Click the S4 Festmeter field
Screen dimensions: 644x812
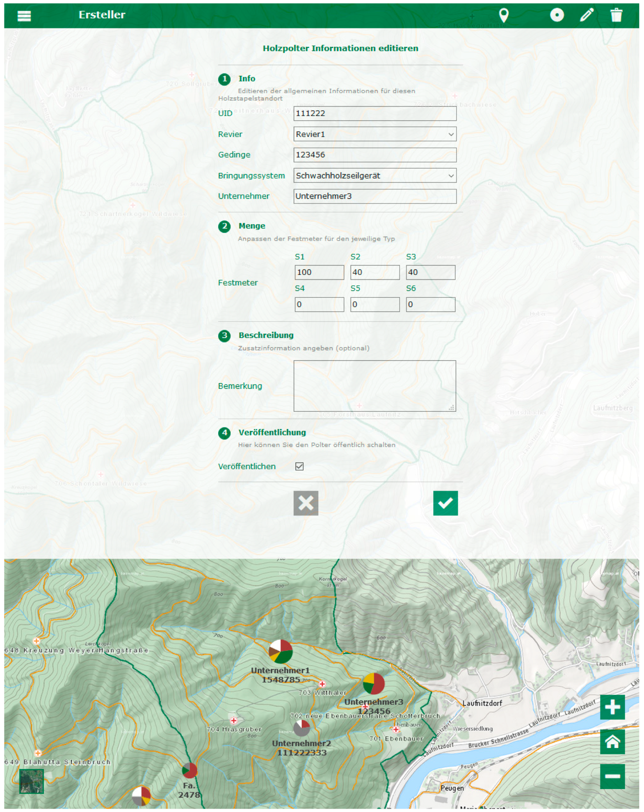coord(319,304)
